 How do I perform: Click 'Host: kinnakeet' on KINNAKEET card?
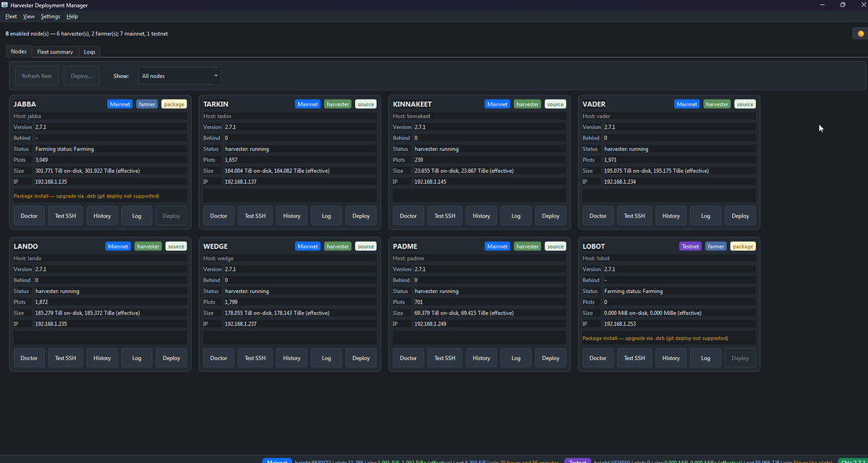(412, 116)
